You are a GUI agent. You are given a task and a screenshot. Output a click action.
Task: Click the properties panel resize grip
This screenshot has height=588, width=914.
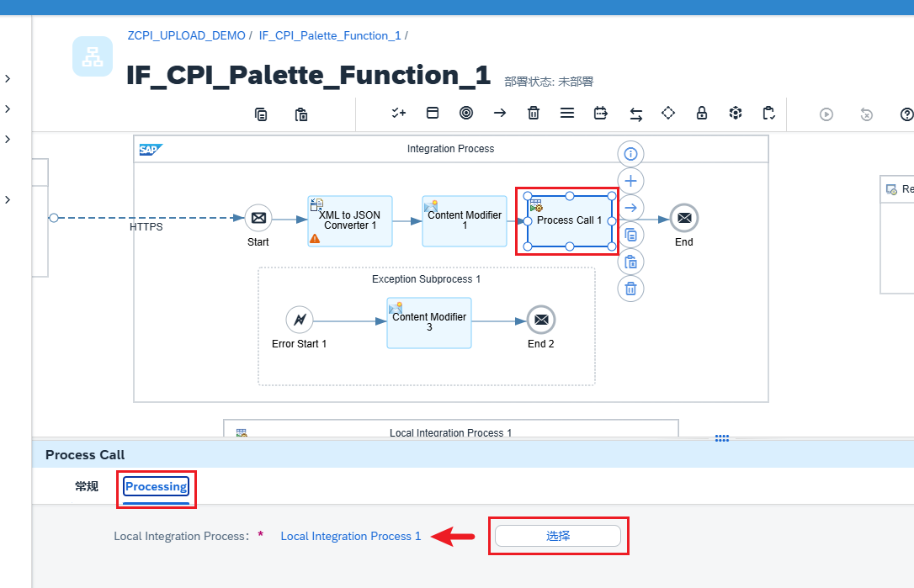click(722, 438)
